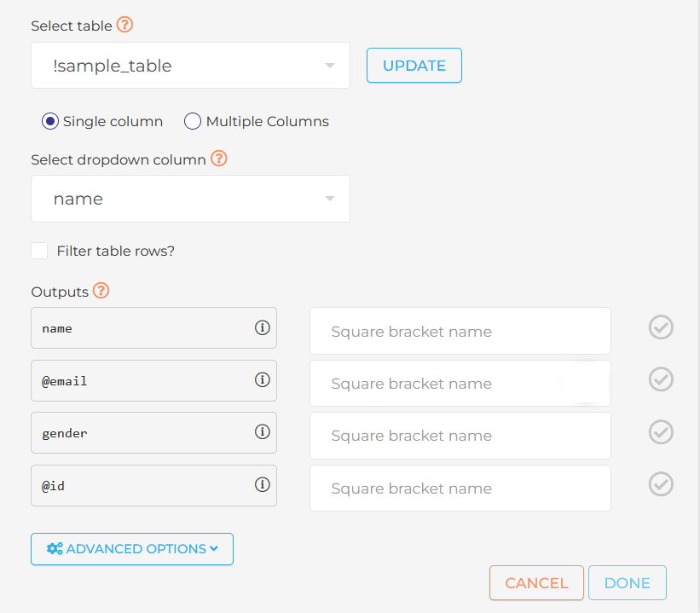The image size is (700, 613).
Task: Enable the Filter table rows checkbox
Action: pyautogui.click(x=39, y=251)
